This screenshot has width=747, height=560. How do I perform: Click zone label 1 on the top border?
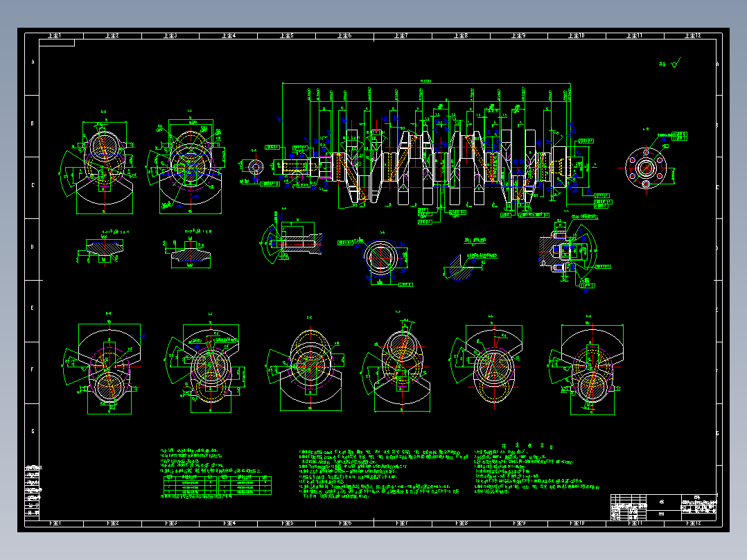click(x=55, y=36)
